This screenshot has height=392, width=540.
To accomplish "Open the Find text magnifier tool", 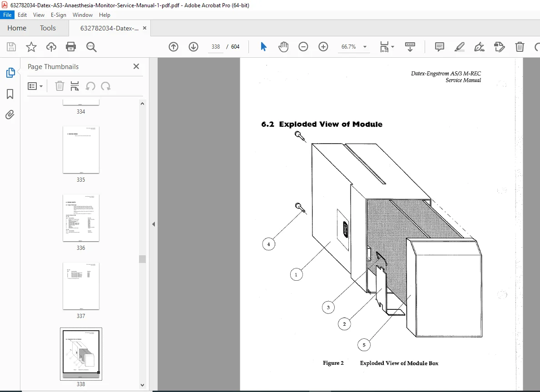I will (x=91, y=46).
